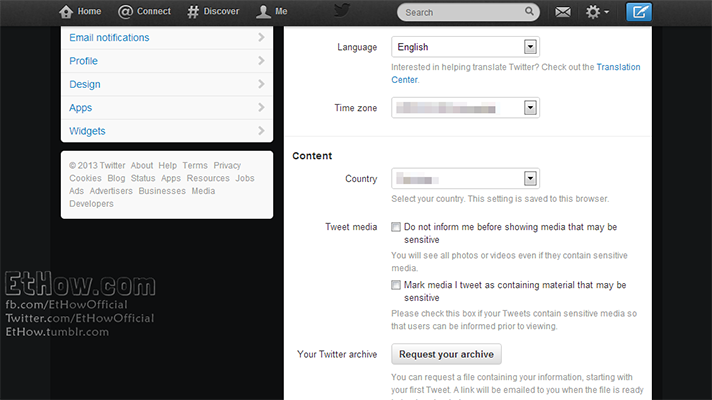Click the Cookies footer link
Viewport: 712px width, 400px height.
85,178
